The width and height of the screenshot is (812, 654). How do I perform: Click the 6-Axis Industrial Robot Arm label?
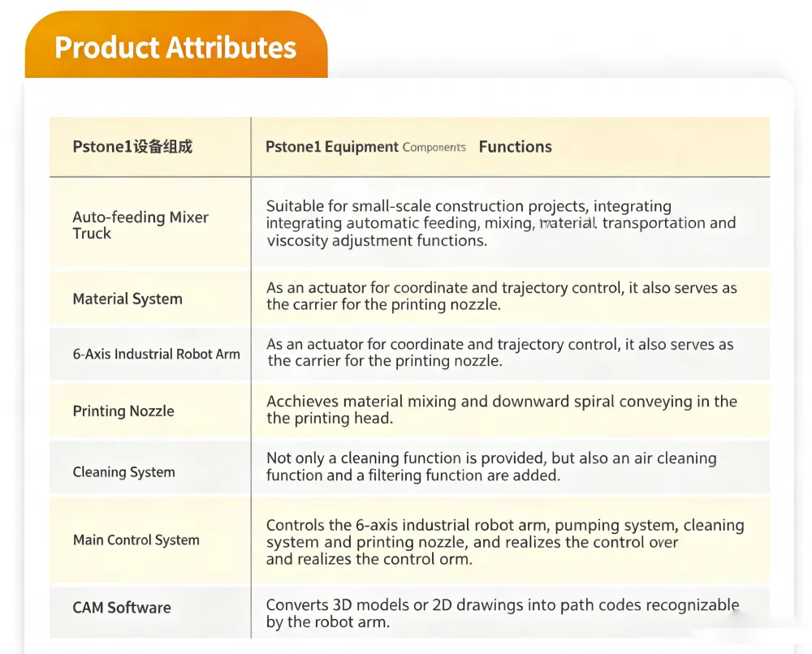[x=157, y=354]
